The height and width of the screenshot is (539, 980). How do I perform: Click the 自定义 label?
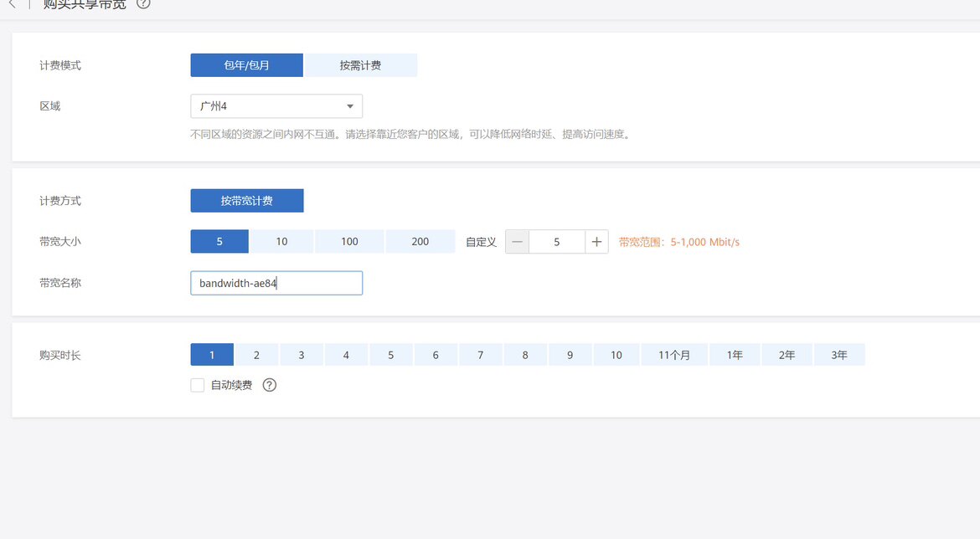pyautogui.click(x=481, y=242)
